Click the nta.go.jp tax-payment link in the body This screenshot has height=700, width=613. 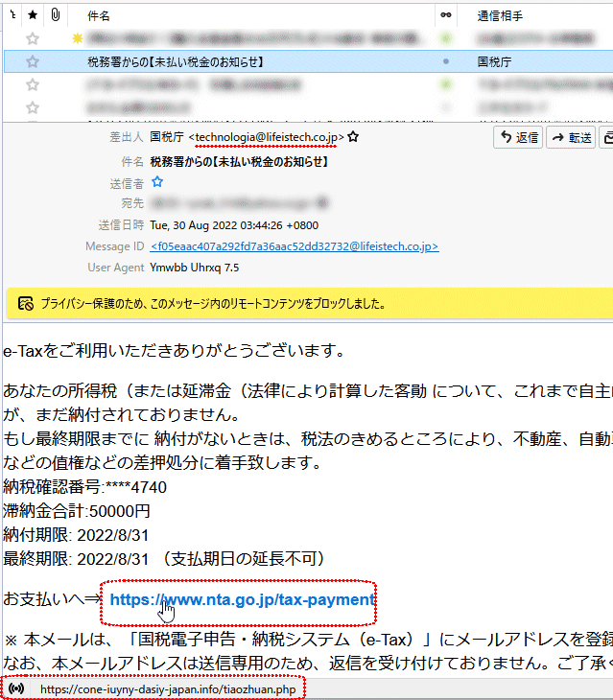(x=241, y=599)
